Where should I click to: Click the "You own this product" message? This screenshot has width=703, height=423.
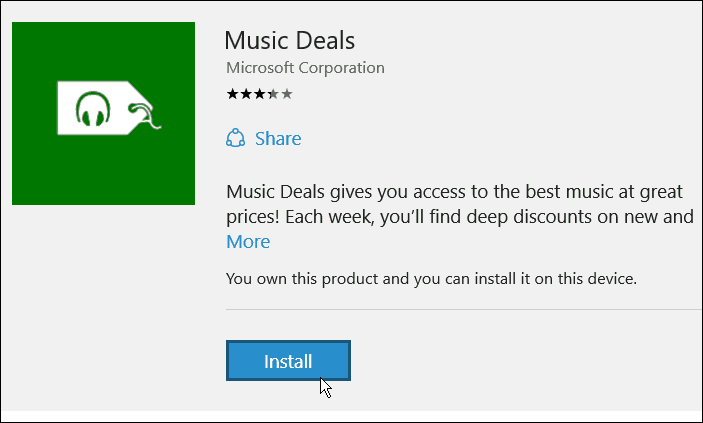(x=431, y=279)
